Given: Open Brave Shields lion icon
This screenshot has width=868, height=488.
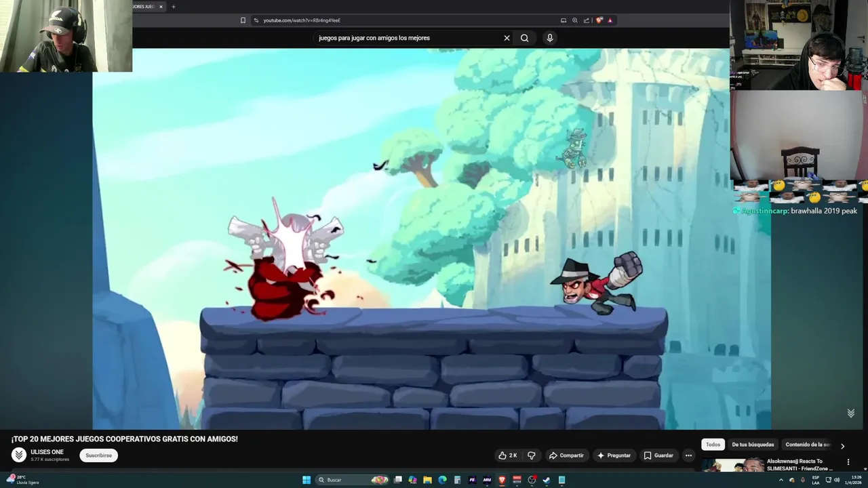Looking at the screenshot, I should pyautogui.click(x=599, y=20).
